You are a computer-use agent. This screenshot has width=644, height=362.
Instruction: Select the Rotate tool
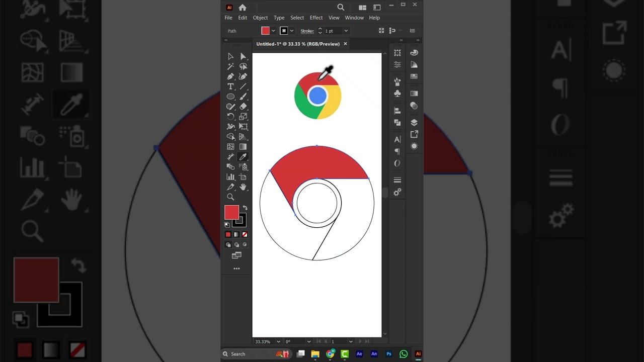[x=230, y=117]
